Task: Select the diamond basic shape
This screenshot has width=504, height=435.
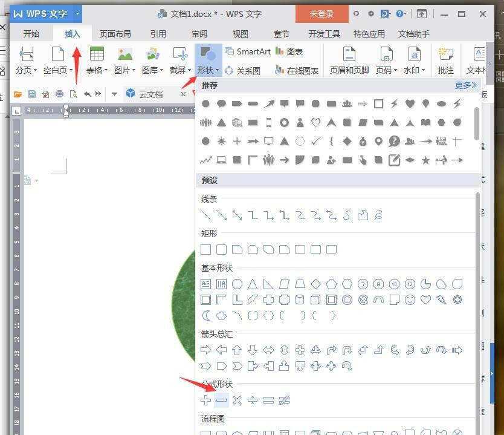Action: click(315, 284)
